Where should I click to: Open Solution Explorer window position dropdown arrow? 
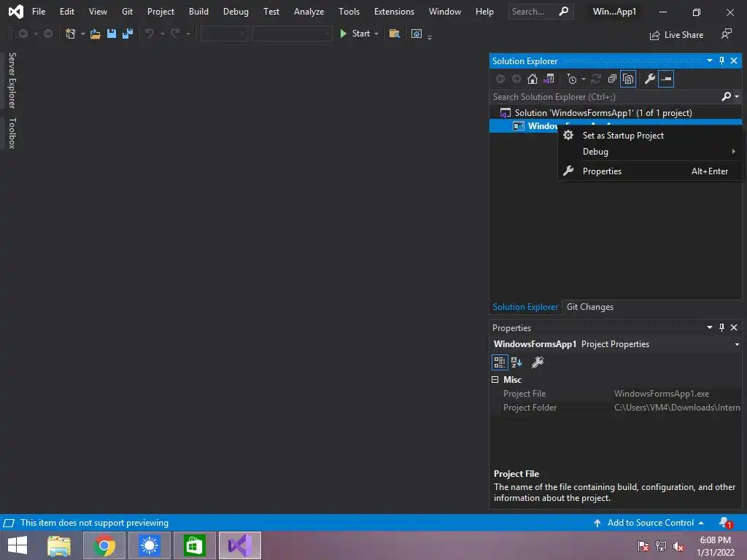pyautogui.click(x=709, y=61)
